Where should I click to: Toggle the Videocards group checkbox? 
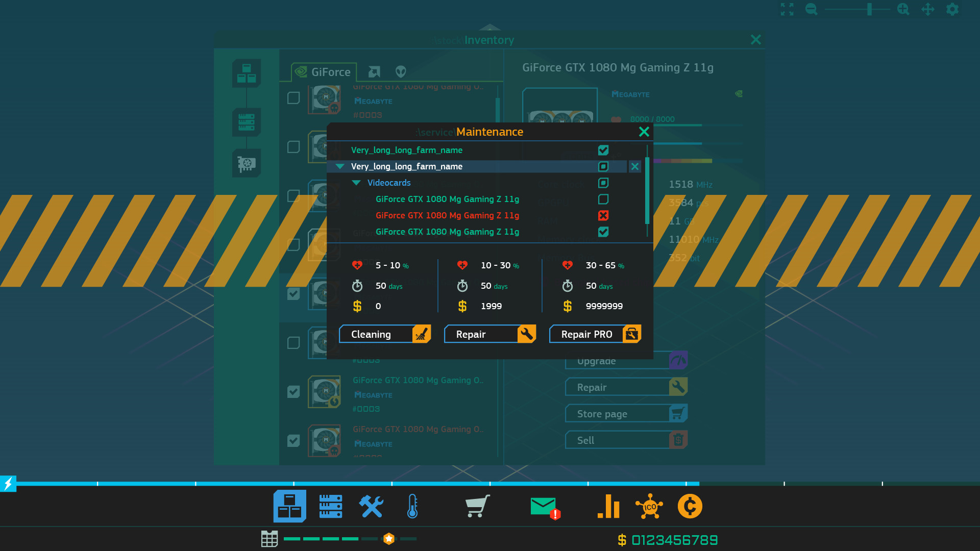point(603,183)
